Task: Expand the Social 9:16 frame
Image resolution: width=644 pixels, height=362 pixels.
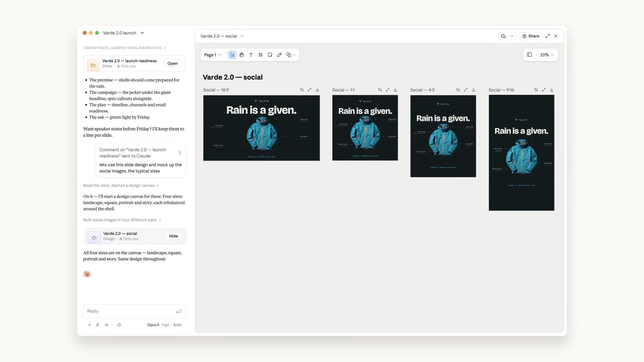Action: pos(544,90)
